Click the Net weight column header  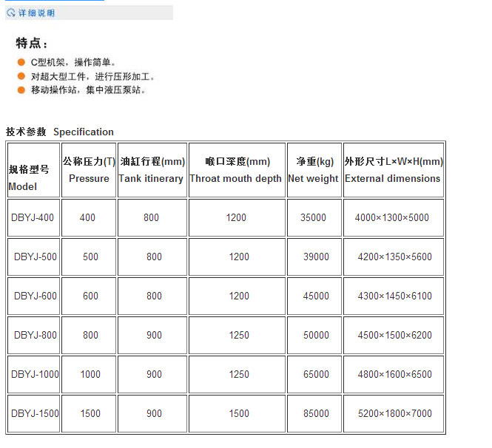314,169
